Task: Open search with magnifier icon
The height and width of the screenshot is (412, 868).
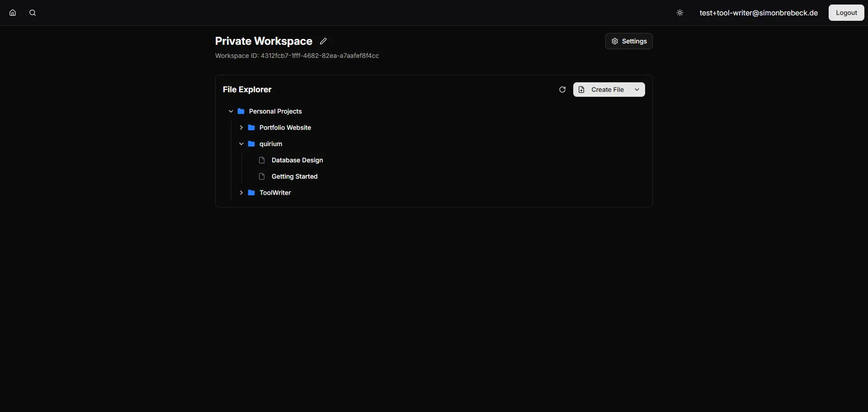Action: 33,13
